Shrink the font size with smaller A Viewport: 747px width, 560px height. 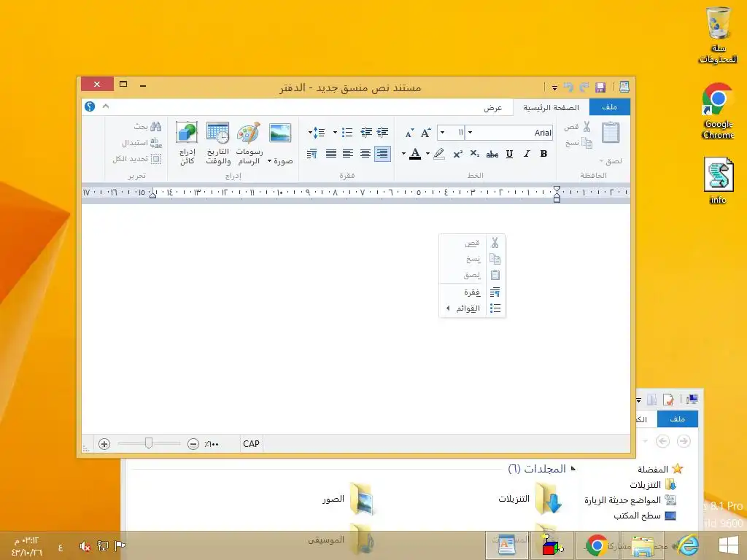click(x=409, y=133)
